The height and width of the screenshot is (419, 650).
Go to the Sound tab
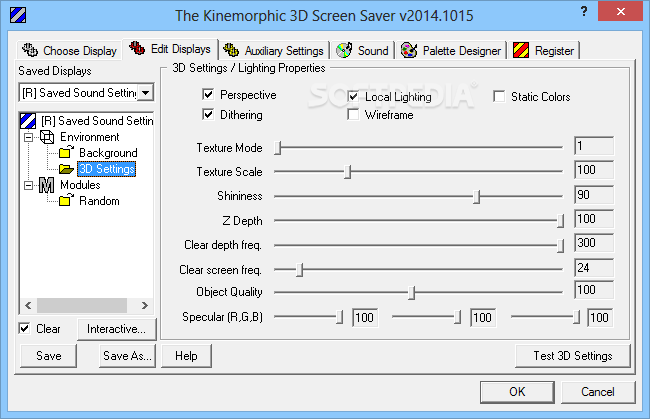point(363,51)
